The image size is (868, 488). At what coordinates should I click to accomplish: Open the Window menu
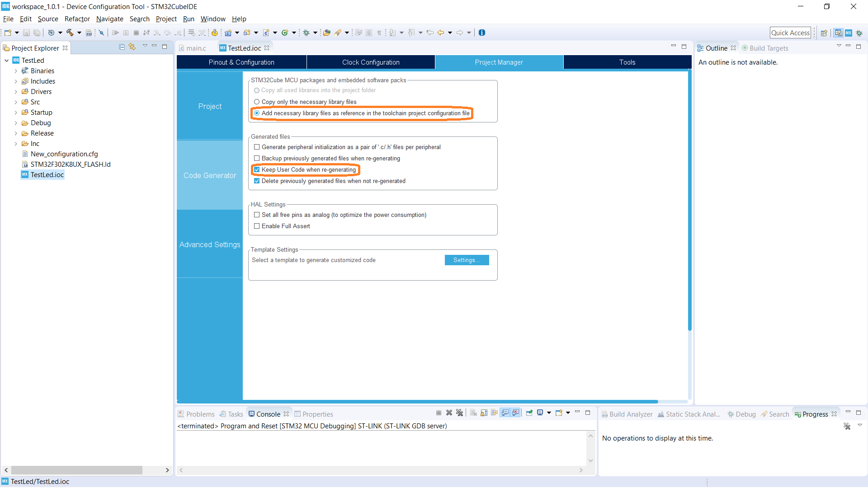213,19
